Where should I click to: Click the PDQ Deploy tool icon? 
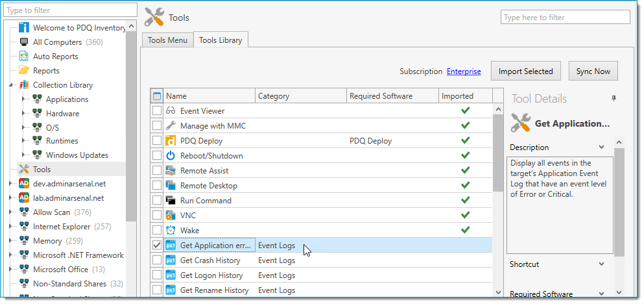point(171,141)
